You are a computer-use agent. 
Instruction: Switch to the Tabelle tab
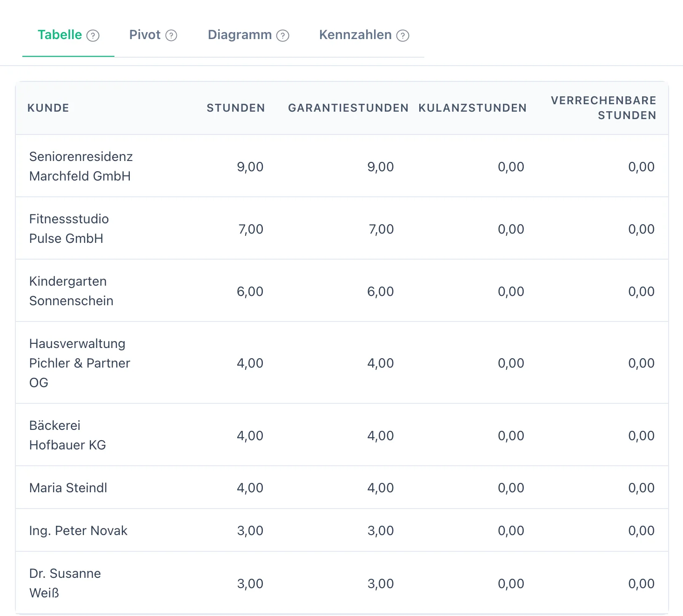pos(68,35)
